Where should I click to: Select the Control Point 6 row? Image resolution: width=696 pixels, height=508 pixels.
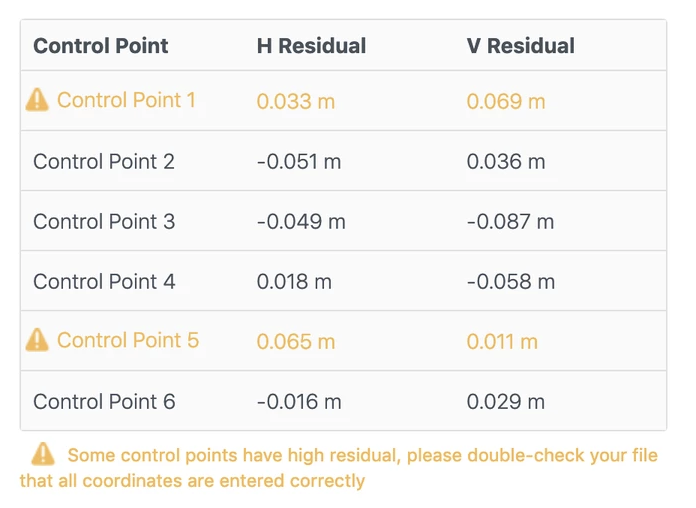(x=344, y=401)
